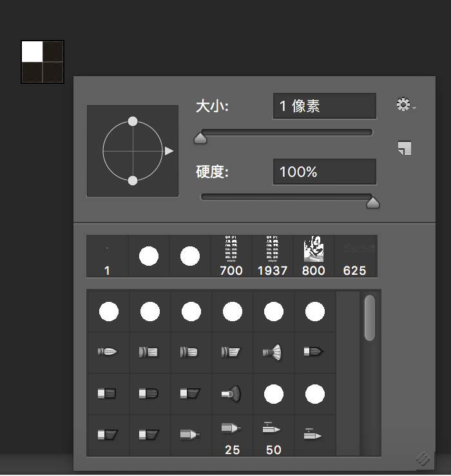The width and height of the screenshot is (451, 476).
Task: Click the brush preset list scrollbar thumb
Action: pos(369,318)
